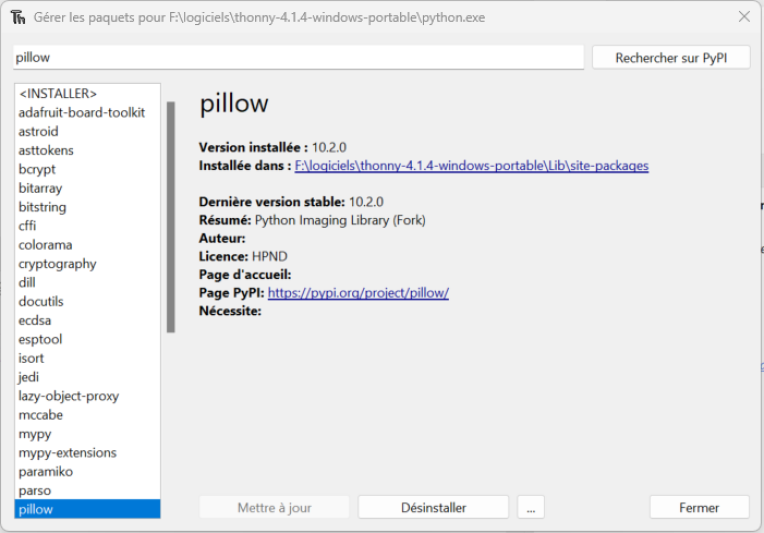
Task: Select mccabe in the package list
Action: point(87,415)
